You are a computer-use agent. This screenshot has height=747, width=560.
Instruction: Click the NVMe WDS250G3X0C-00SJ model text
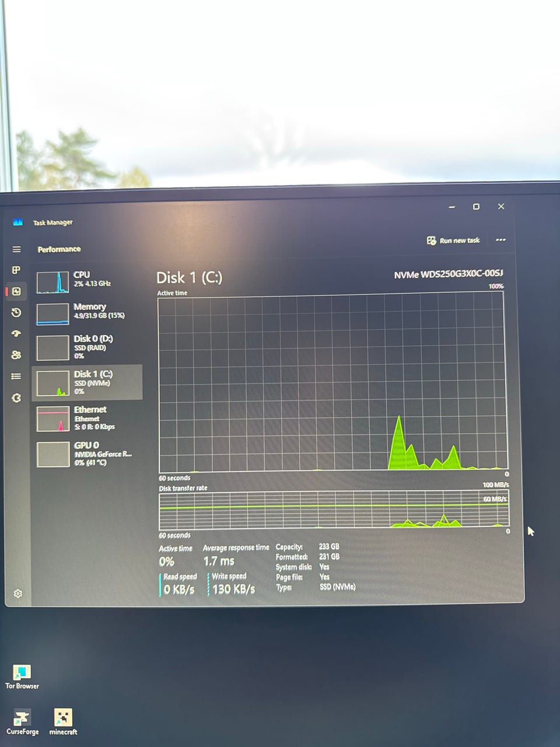click(x=448, y=274)
